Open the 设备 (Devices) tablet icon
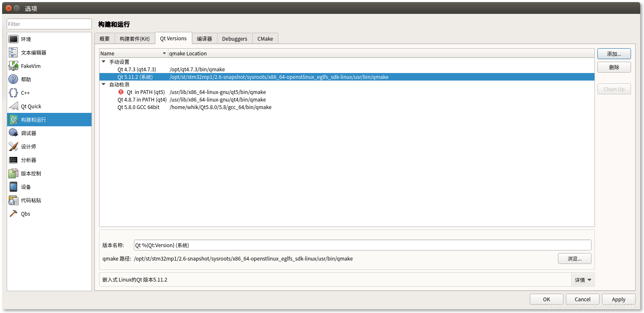 click(13, 187)
